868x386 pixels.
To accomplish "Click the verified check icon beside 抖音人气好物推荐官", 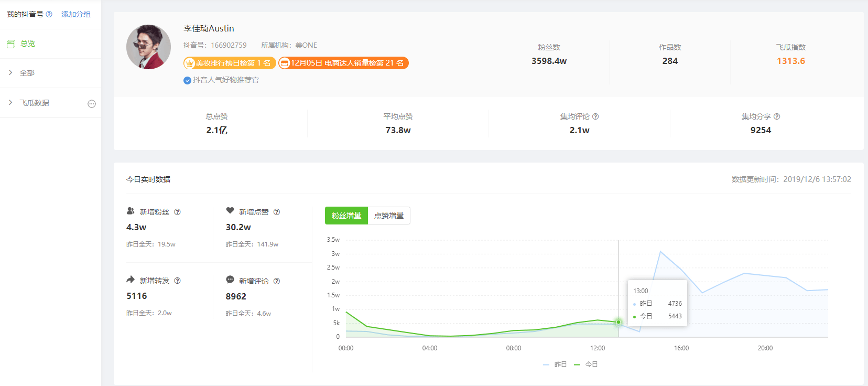I will tap(187, 80).
